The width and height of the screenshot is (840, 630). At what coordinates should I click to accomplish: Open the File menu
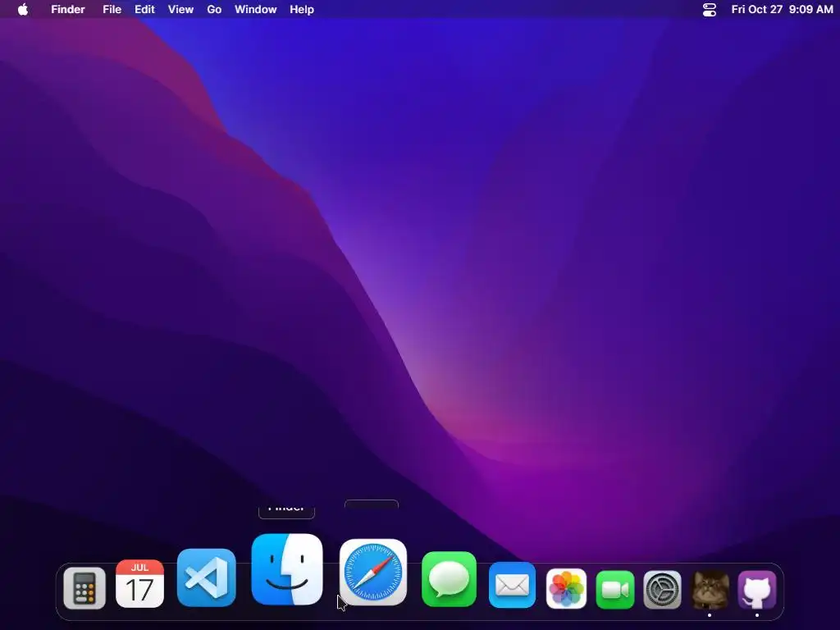point(112,10)
